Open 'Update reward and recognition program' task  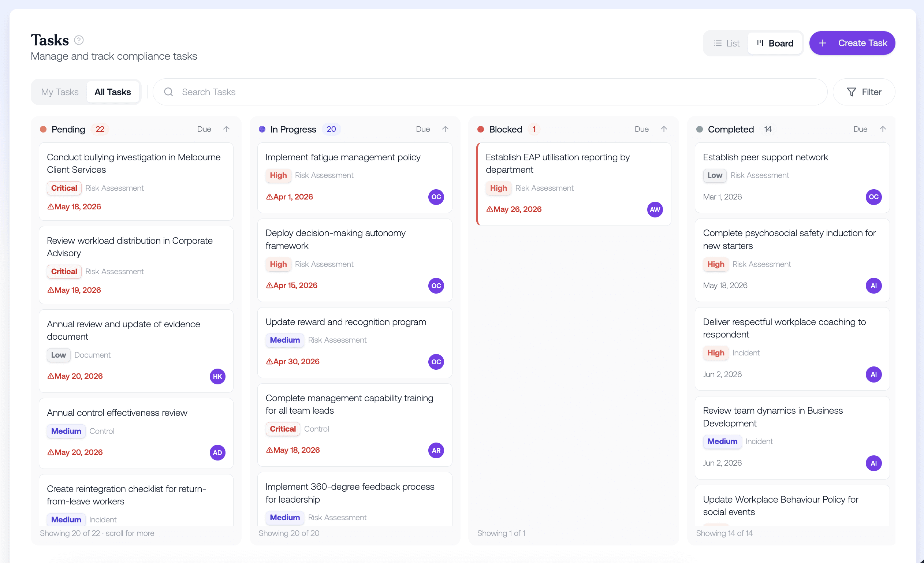pos(355,343)
